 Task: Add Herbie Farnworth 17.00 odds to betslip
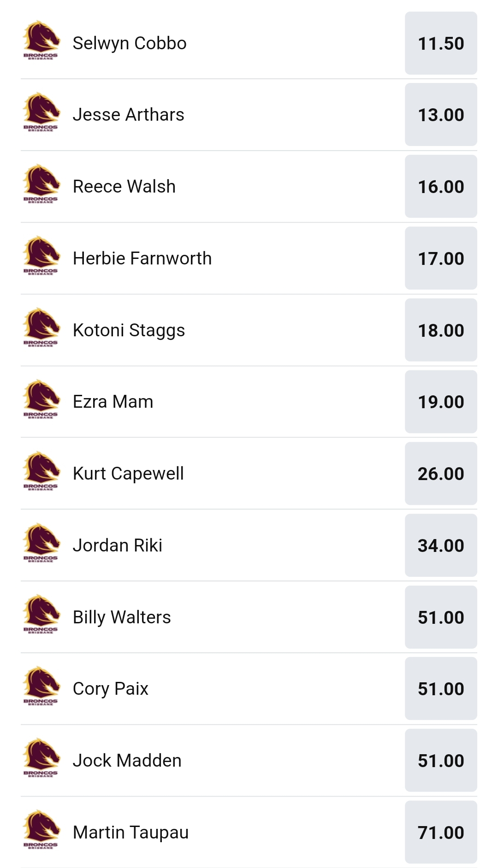point(441,258)
